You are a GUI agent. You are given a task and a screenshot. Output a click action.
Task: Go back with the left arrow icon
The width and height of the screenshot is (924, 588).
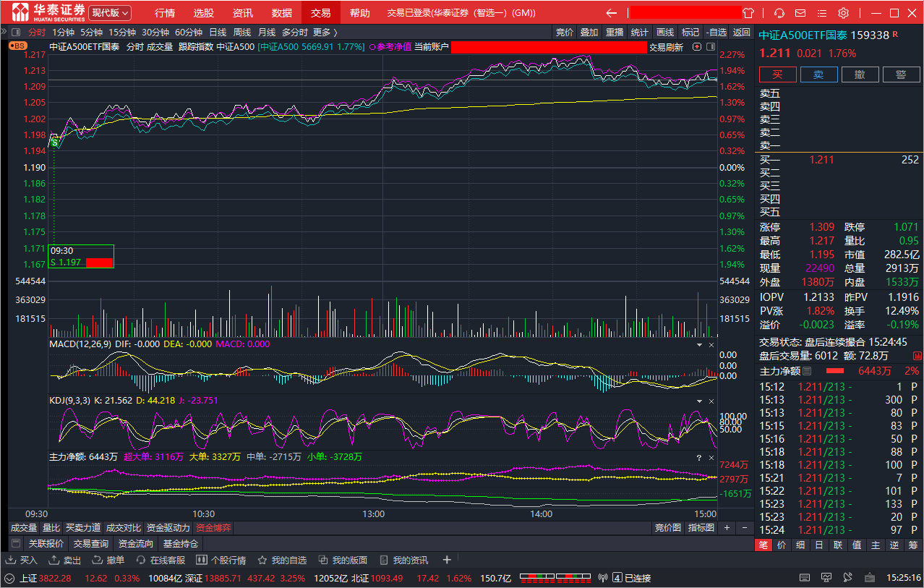click(x=612, y=13)
